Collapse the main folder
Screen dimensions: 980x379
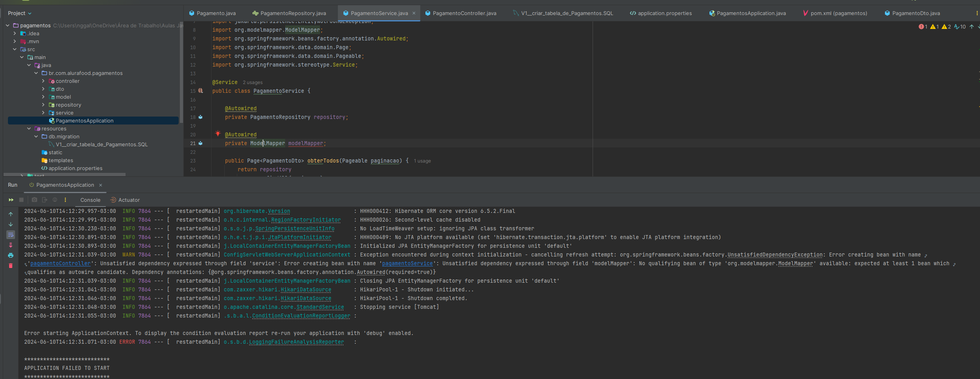click(22, 57)
